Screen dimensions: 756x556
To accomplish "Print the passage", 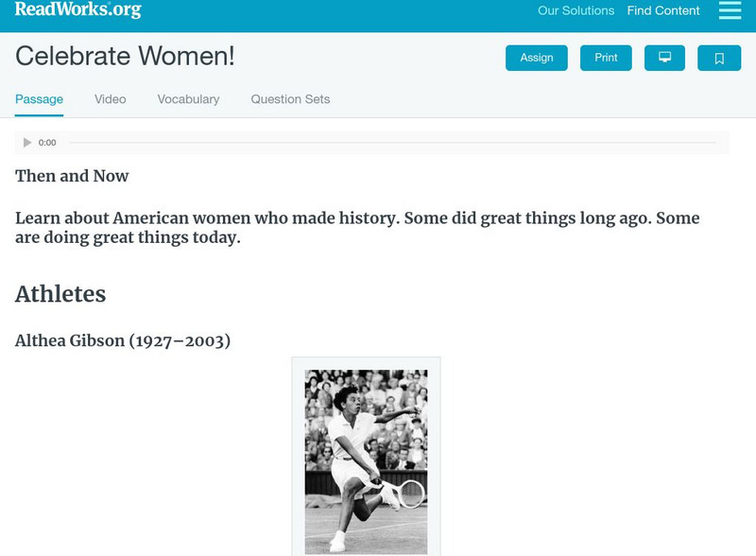I will click(x=606, y=58).
